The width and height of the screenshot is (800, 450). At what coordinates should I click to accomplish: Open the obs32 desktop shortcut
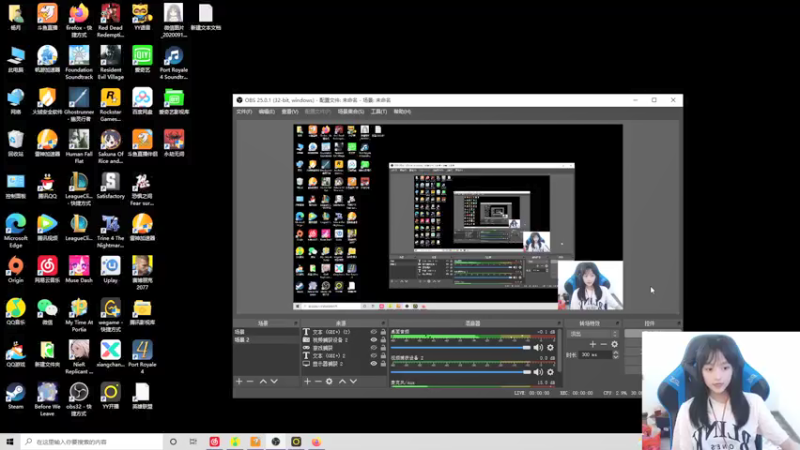tap(79, 399)
